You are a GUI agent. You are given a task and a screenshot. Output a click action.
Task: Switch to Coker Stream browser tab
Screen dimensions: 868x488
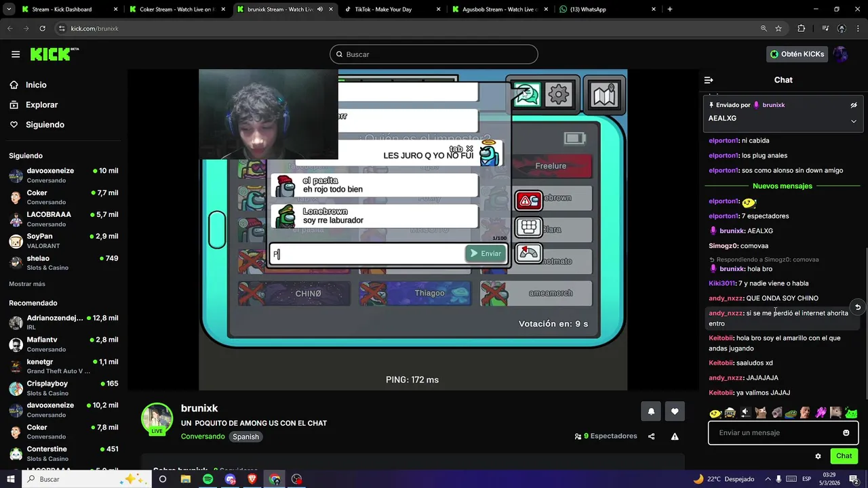coord(178,9)
